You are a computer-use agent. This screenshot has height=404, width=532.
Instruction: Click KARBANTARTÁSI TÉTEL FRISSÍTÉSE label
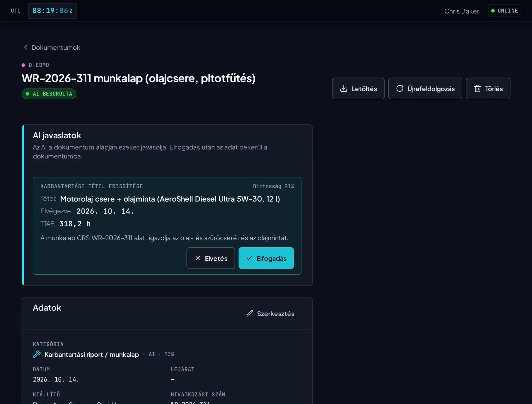pyautogui.click(x=92, y=186)
